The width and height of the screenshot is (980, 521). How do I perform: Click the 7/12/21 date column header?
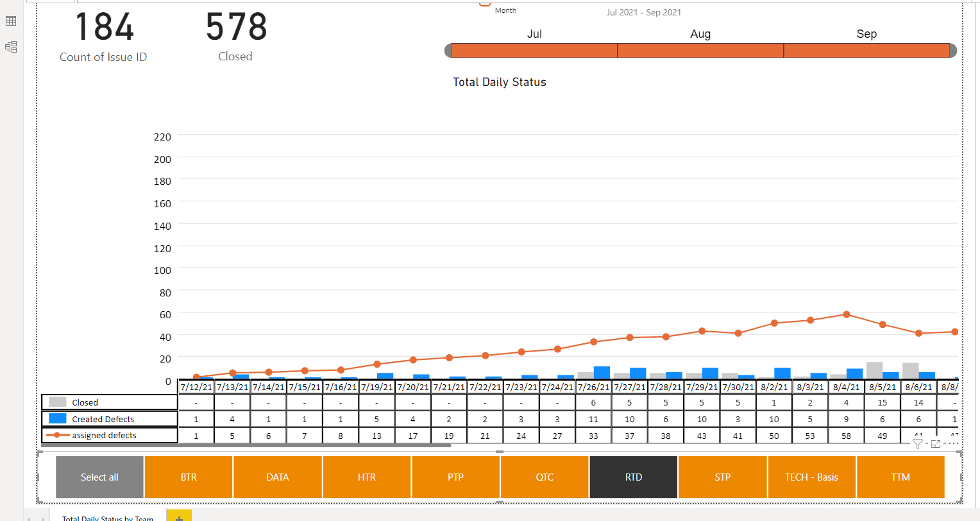click(196, 387)
